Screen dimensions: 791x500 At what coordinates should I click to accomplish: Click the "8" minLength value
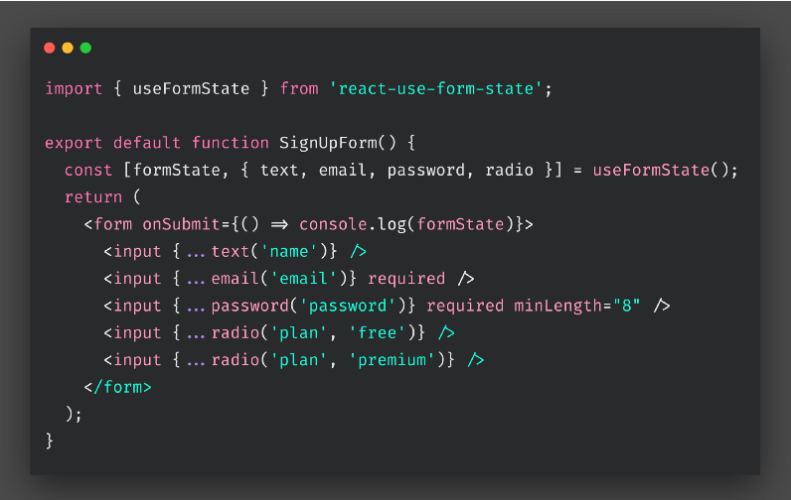pos(627,306)
